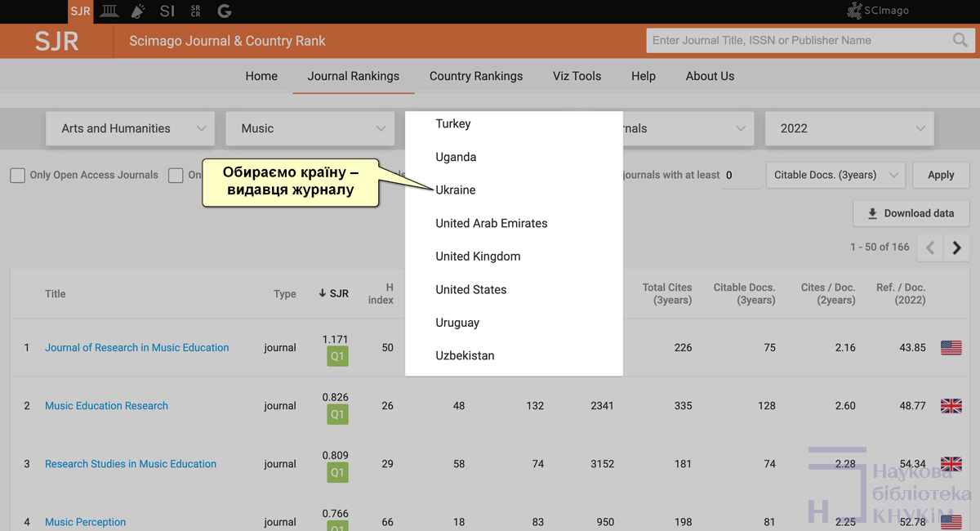This screenshot has width=980, height=531.
Task: Go to next results page arrow
Action: point(956,248)
